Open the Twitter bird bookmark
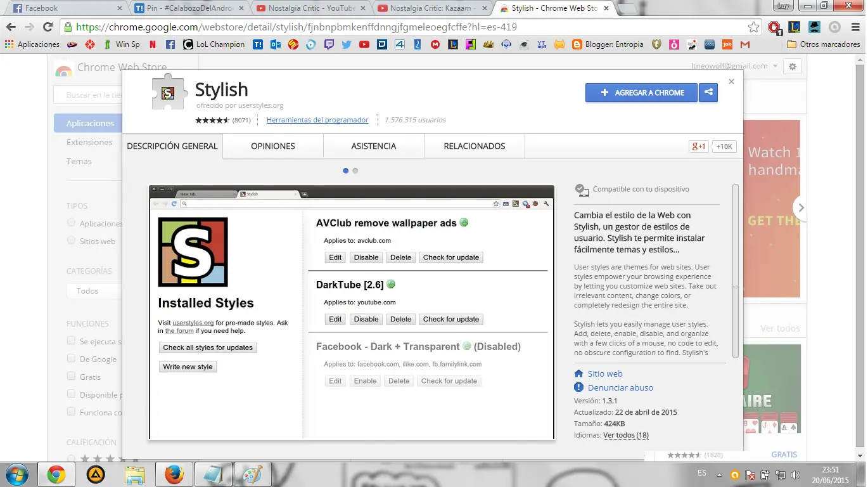The width and height of the screenshot is (868, 487). [x=347, y=44]
